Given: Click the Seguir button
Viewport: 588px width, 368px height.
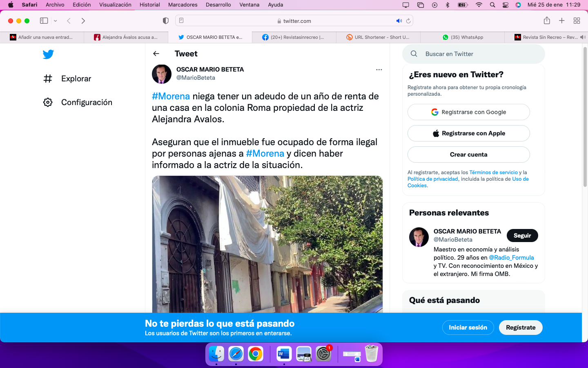Looking at the screenshot, I should [x=522, y=236].
